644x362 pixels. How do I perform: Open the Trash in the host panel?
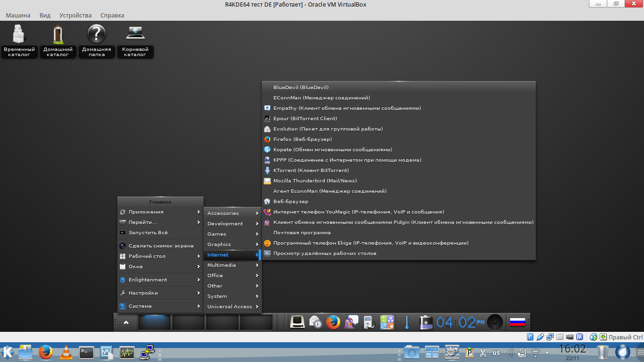point(603,352)
